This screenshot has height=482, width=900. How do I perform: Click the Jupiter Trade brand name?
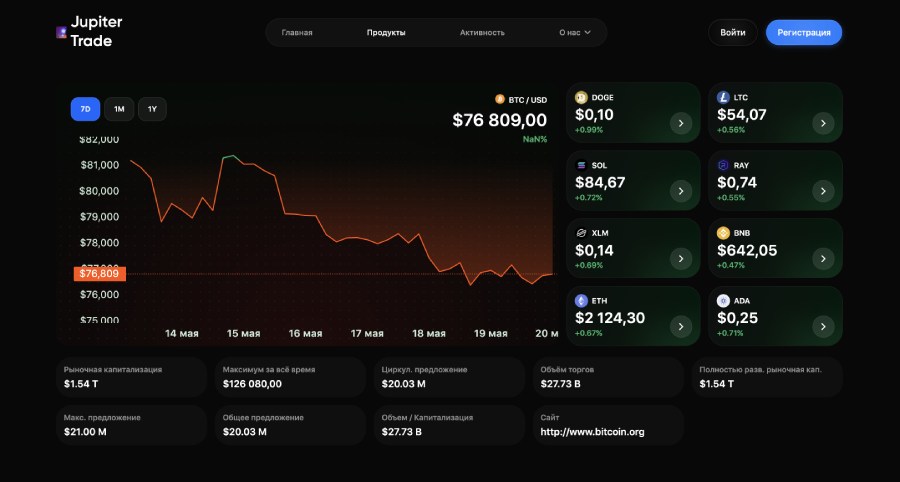pyautogui.click(x=96, y=32)
